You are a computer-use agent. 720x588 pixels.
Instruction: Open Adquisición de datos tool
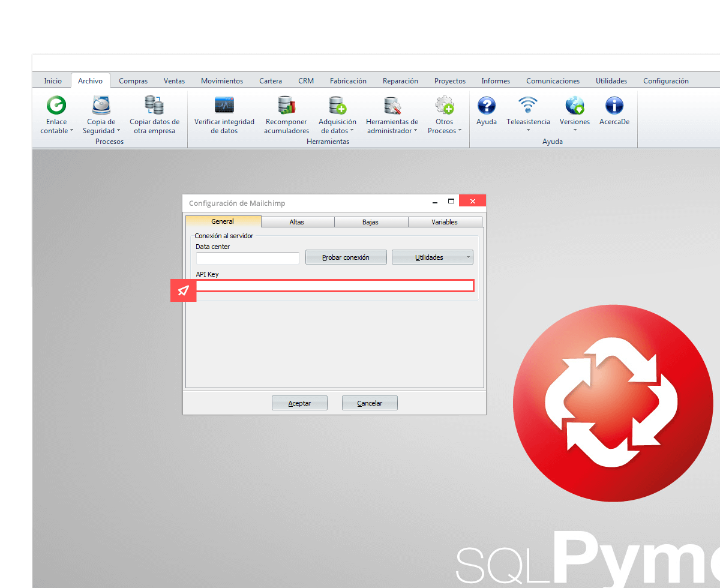click(x=337, y=106)
